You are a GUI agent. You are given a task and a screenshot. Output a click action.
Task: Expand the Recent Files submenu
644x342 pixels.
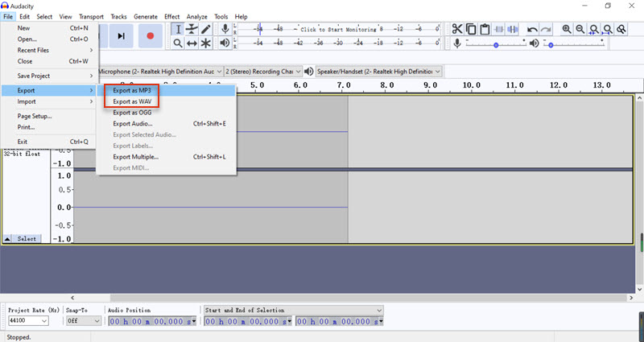(x=50, y=50)
